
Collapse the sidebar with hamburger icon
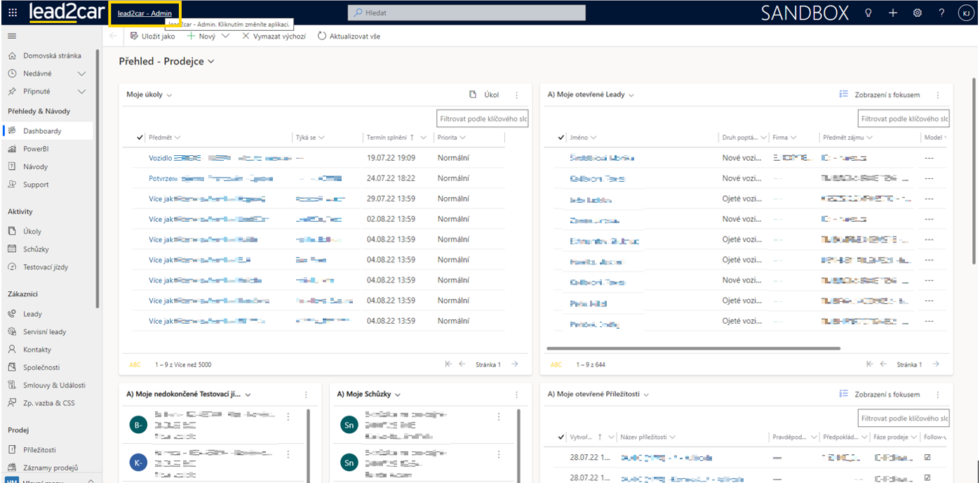tap(12, 36)
